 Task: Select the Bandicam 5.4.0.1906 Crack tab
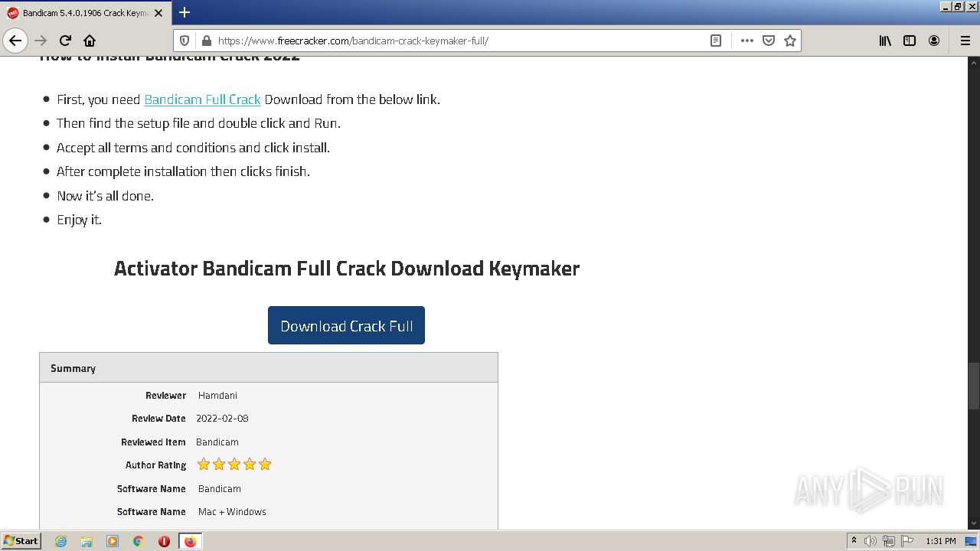tap(87, 13)
